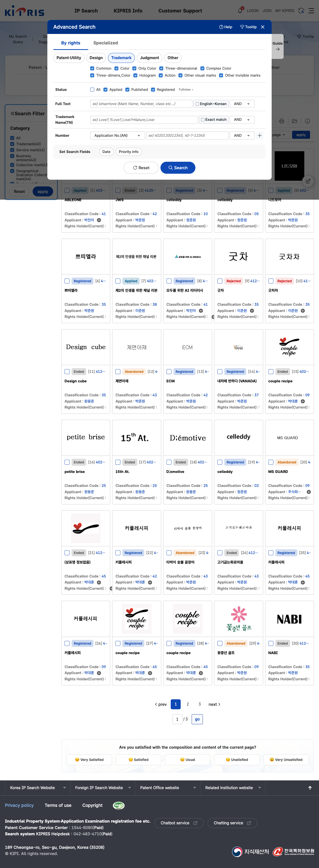Uncheck the Hologram trademark type
Viewport: 319px width, 868px height.
point(135,75)
